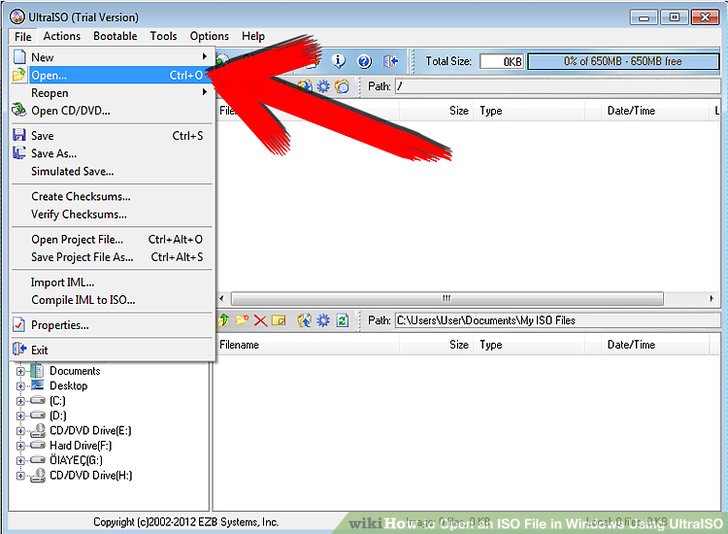Click scrollbar right arrow in image pane
728x534 pixels.
[x=712, y=298]
